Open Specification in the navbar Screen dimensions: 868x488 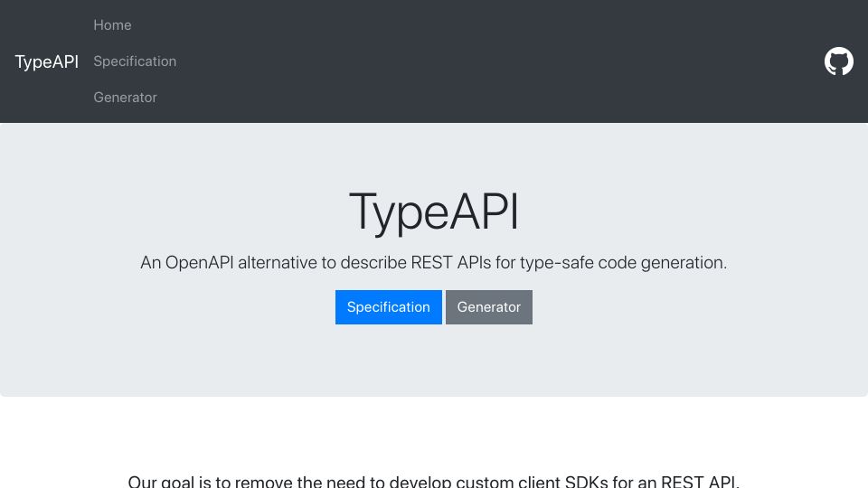135,61
